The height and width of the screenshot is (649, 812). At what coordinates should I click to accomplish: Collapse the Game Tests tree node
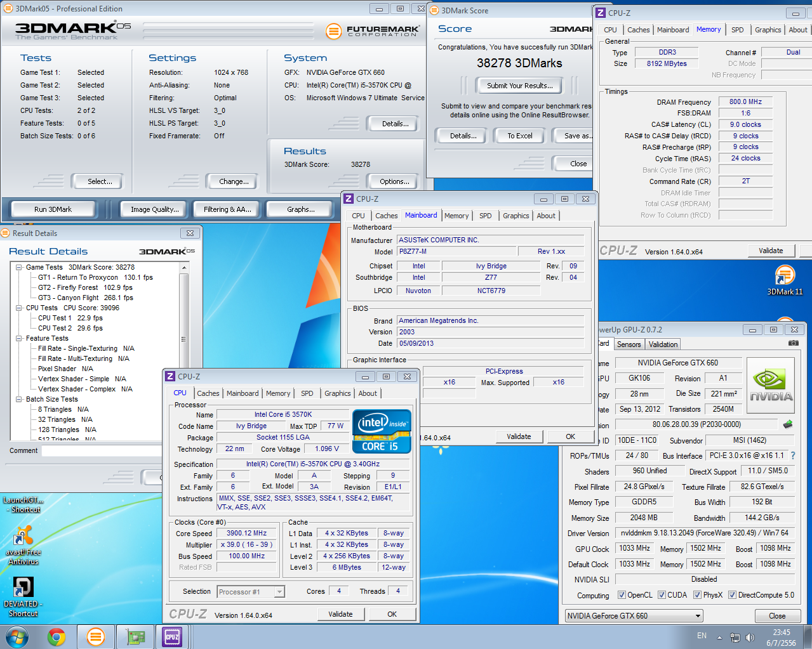[19, 268]
